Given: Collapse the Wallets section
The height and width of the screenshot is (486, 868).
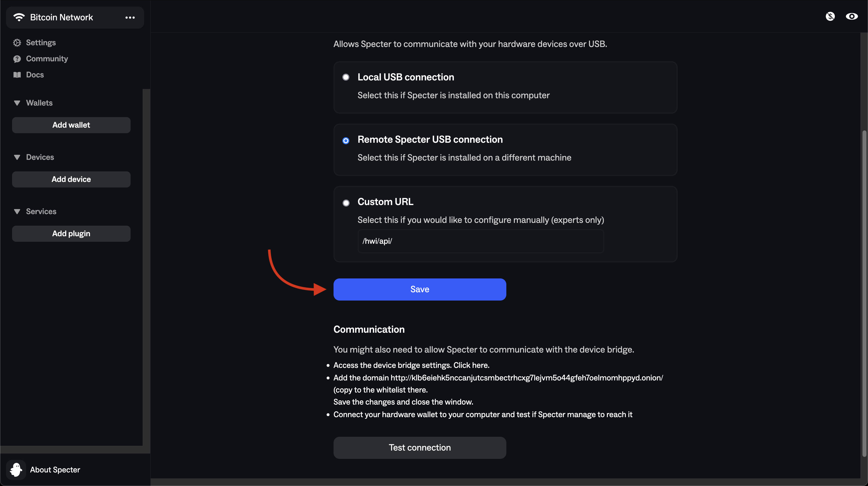Looking at the screenshot, I should tap(17, 103).
